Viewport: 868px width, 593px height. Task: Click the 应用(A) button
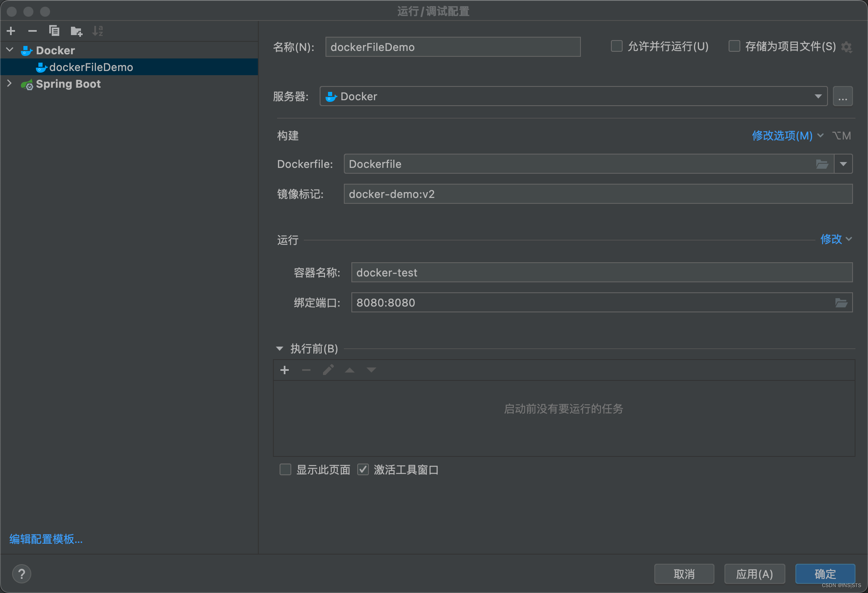754,574
